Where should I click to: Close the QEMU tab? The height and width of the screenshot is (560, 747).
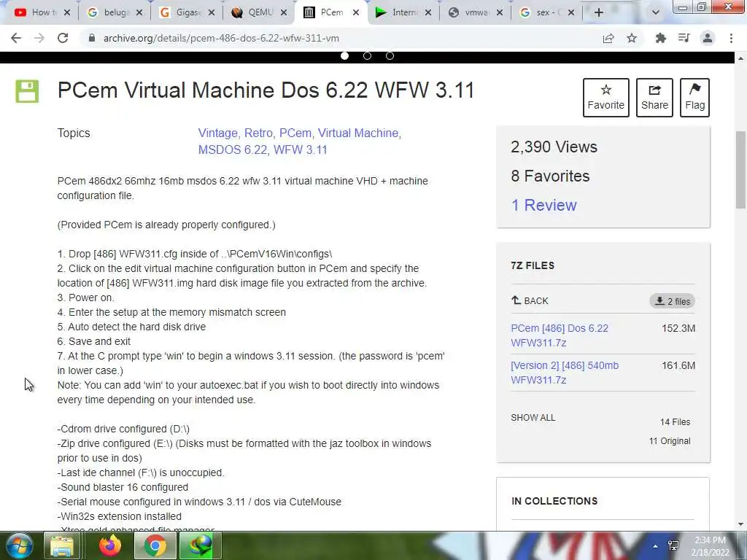(x=284, y=13)
